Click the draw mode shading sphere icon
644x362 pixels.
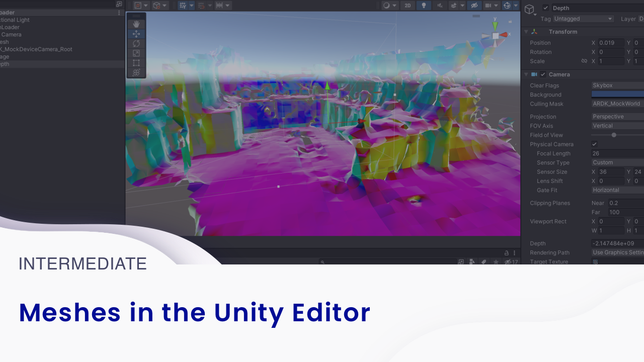[386, 6]
